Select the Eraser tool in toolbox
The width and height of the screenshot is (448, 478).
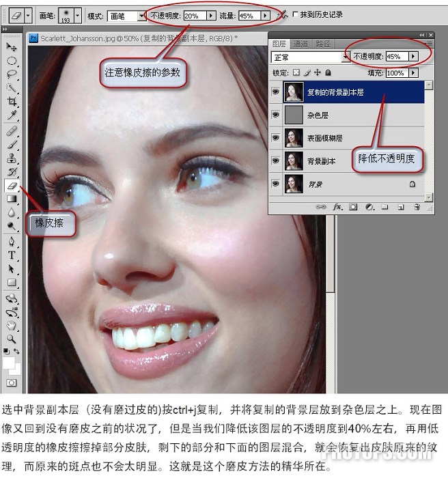pyautogui.click(x=12, y=185)
